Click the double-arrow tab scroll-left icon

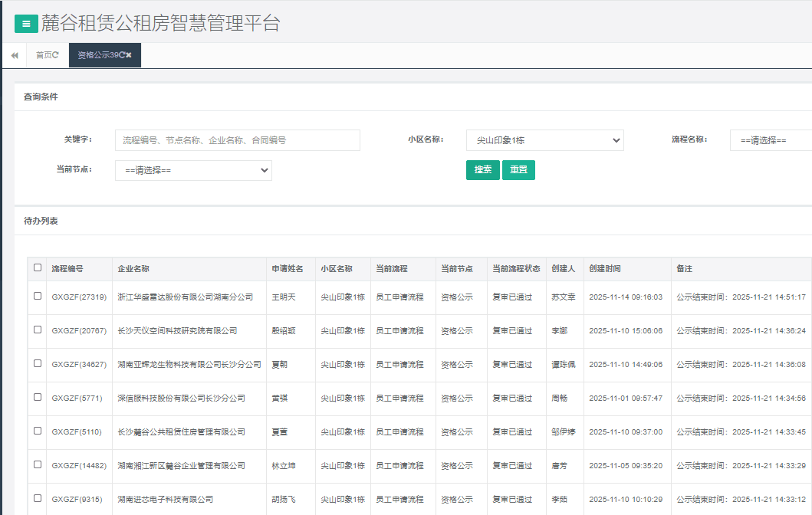pos(14,55)
